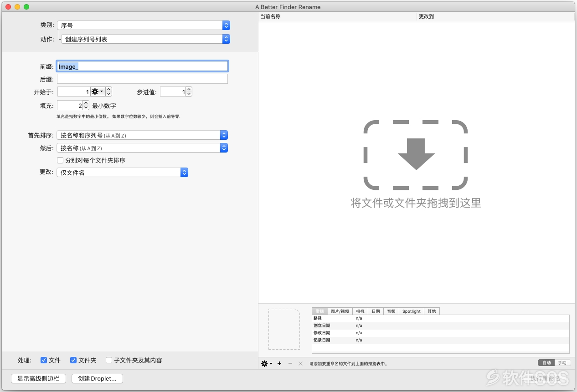Add files with the plus icon
The width and height of the screenshot is (577, 392).
click(x=279, y=363)
